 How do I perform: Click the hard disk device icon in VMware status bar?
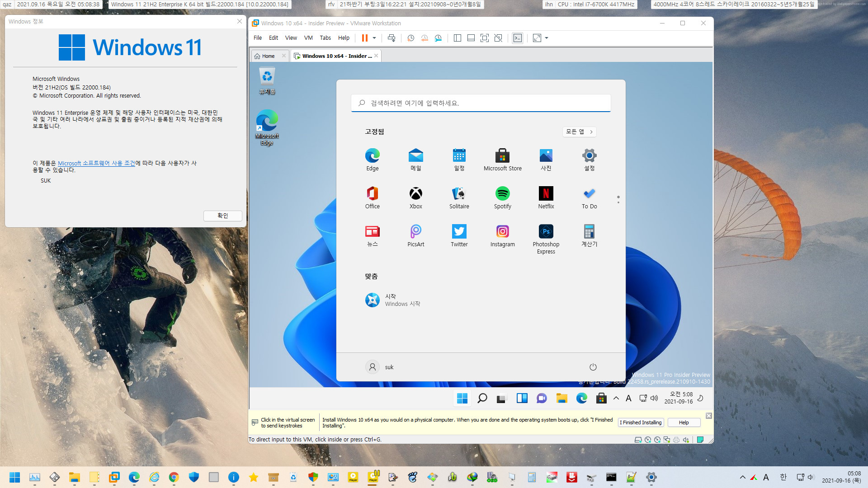coord(638,440)
